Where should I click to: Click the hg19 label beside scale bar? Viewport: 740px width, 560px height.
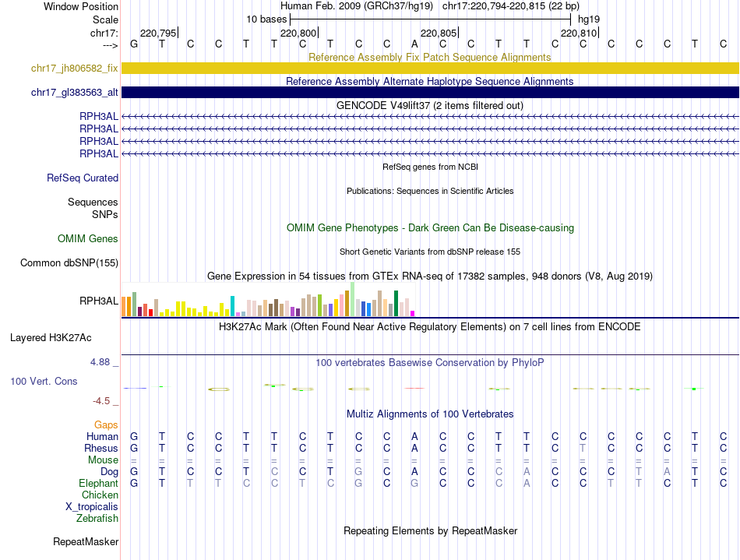point(589,19)
